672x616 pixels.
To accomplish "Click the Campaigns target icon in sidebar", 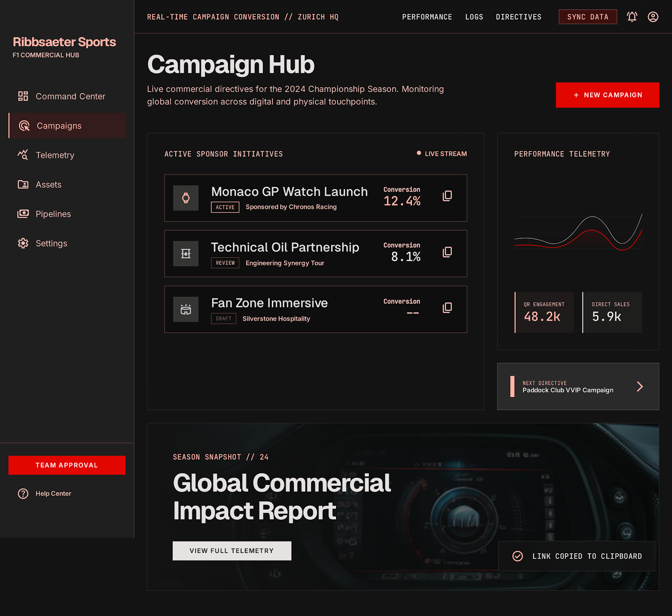I will point(24,126).
